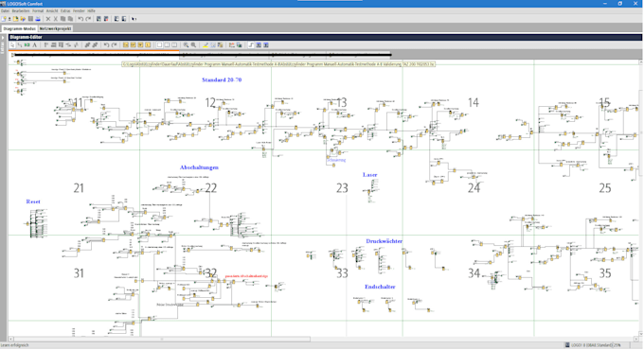Open the dropdown arrow beside the New icon

click(9, 19)
